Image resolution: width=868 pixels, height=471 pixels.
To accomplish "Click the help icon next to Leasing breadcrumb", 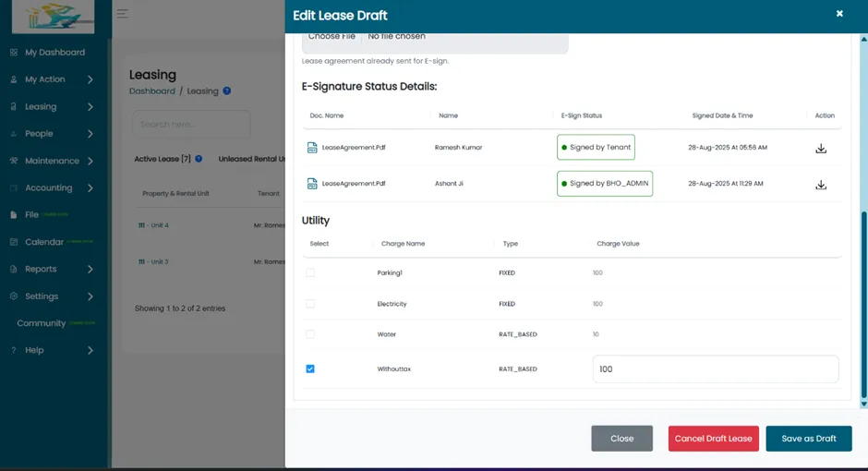I will click(x=227, y=91).
